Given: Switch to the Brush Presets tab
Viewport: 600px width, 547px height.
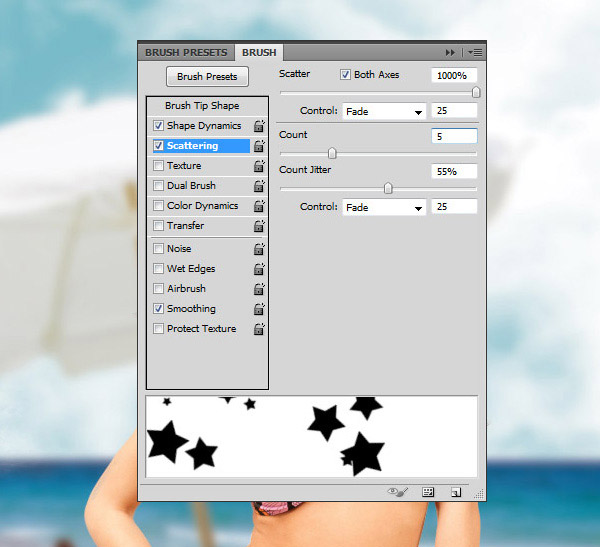Looking at the screenshot, I should pyautogui.click(x=186, y=52).
